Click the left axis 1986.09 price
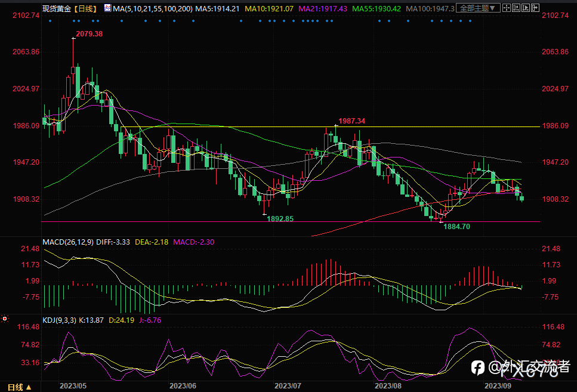 point(26,125)
